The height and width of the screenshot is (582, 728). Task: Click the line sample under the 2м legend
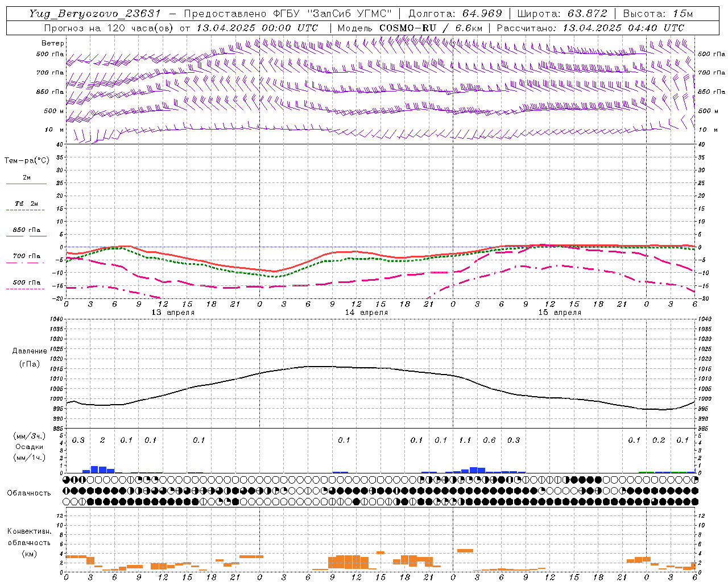click(27, 184)
